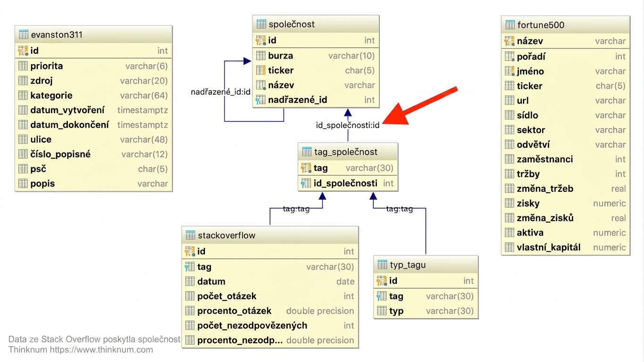Viewport: 644px width, 362px height.
Task: Click the primary key icon of stackoverflow id
Action: [190, 252]
